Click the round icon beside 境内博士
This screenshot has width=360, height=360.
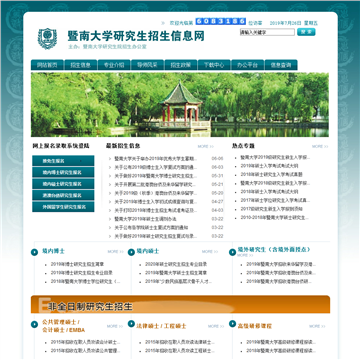[34, 252]
